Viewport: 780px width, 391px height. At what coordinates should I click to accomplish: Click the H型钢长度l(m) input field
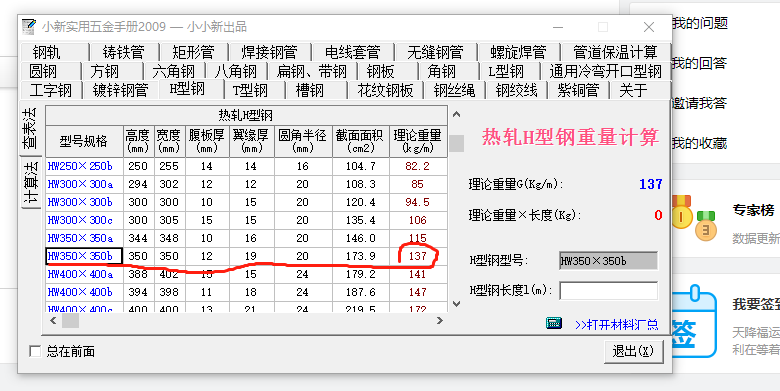(609, 291)
